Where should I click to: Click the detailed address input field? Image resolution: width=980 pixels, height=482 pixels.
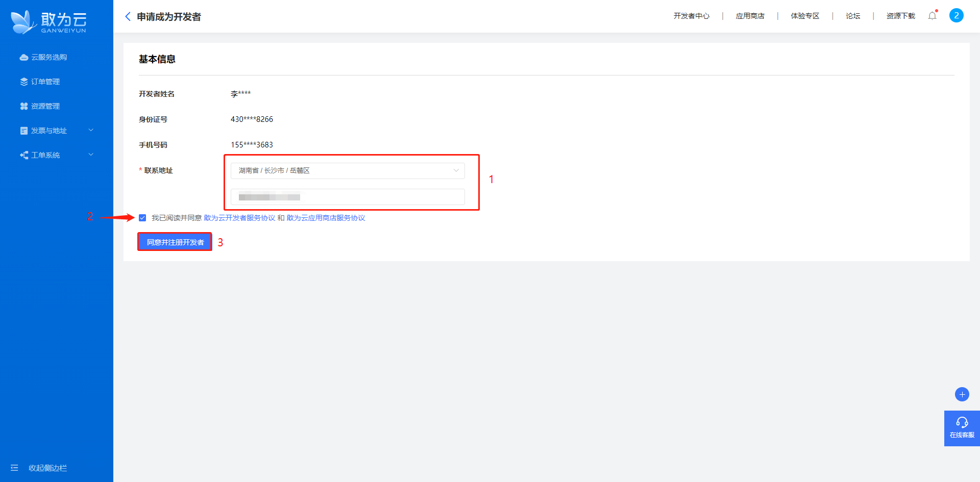coord(348,197)
